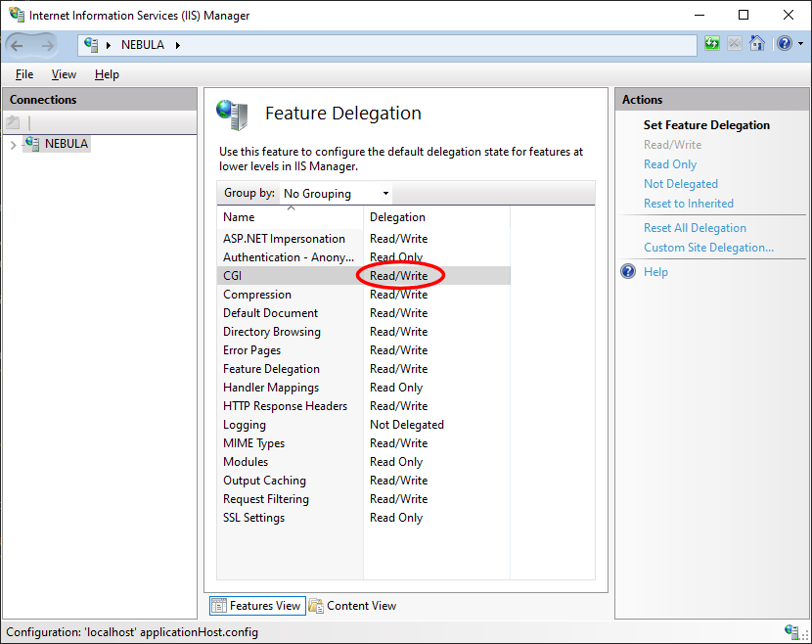Select the HTTP Response Headers row

364,406
